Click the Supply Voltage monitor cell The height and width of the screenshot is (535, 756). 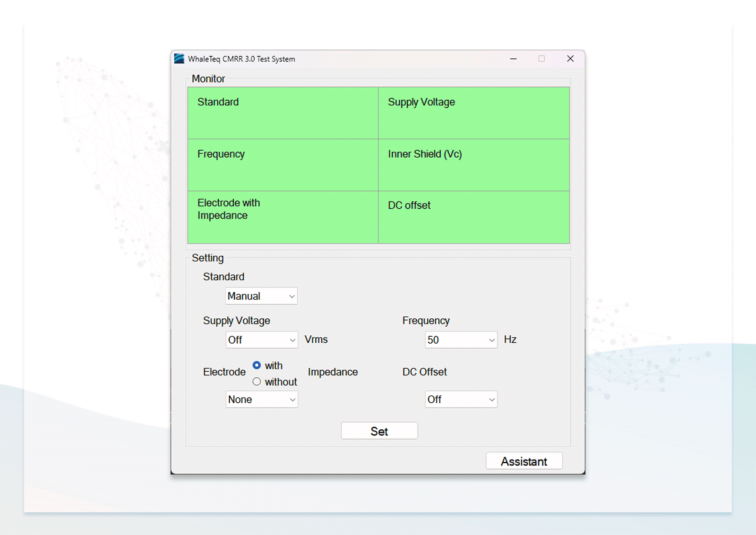474,113
